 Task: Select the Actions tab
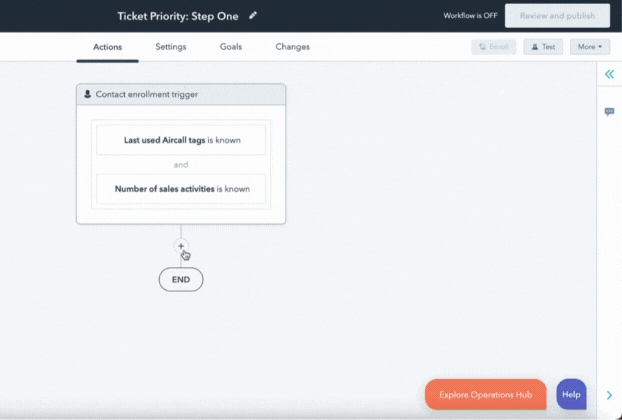[107, 47]
